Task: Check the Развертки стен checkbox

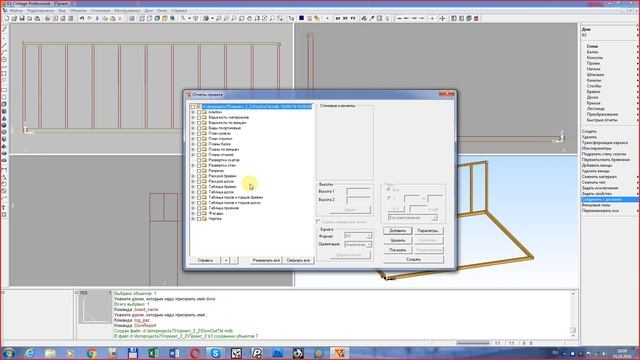Action: click(x=199, y=165)
